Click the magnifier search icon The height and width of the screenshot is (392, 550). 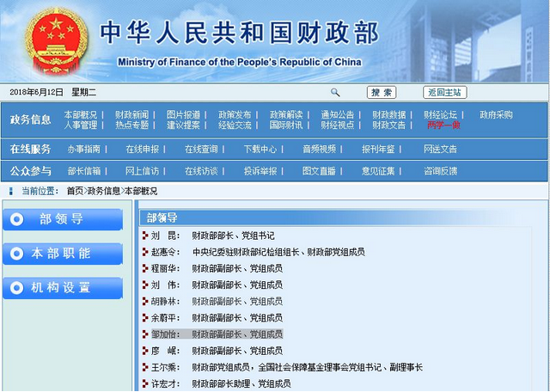335,93
